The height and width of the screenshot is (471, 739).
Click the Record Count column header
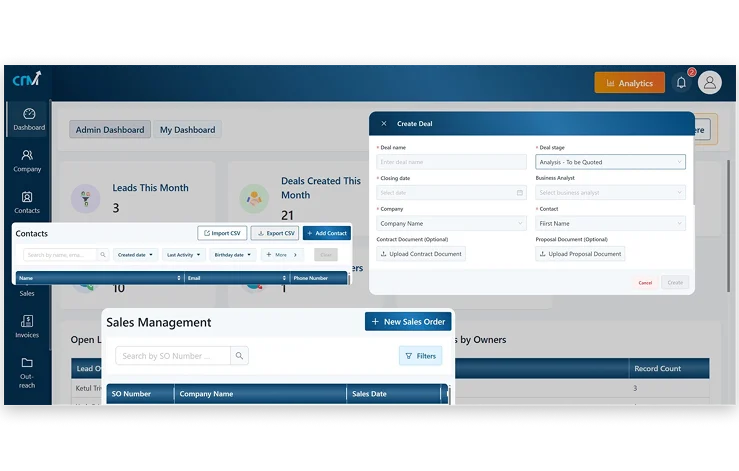pos(669,368)
